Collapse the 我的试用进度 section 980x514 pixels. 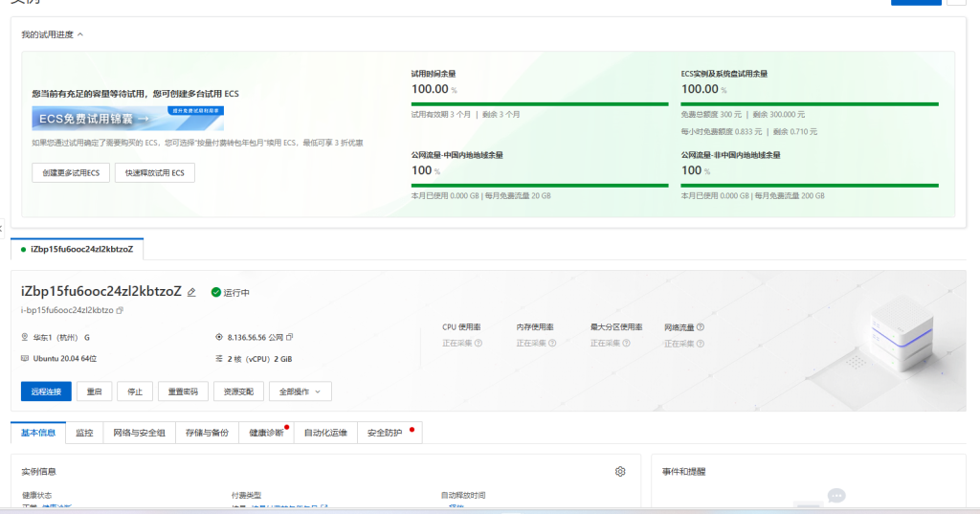[80, 34]
